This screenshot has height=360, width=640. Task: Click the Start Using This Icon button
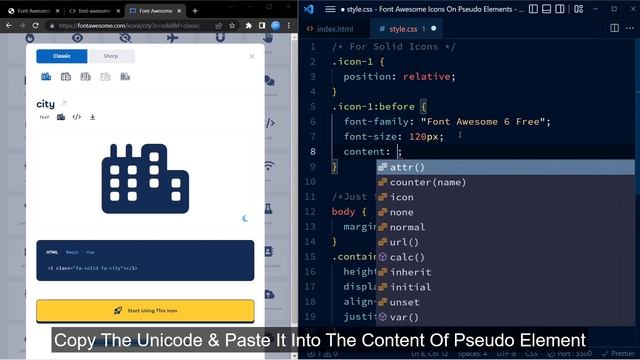click(145, 311)
